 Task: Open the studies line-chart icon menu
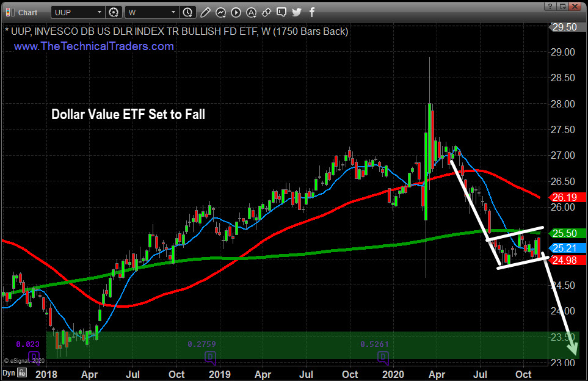[220, 12]
